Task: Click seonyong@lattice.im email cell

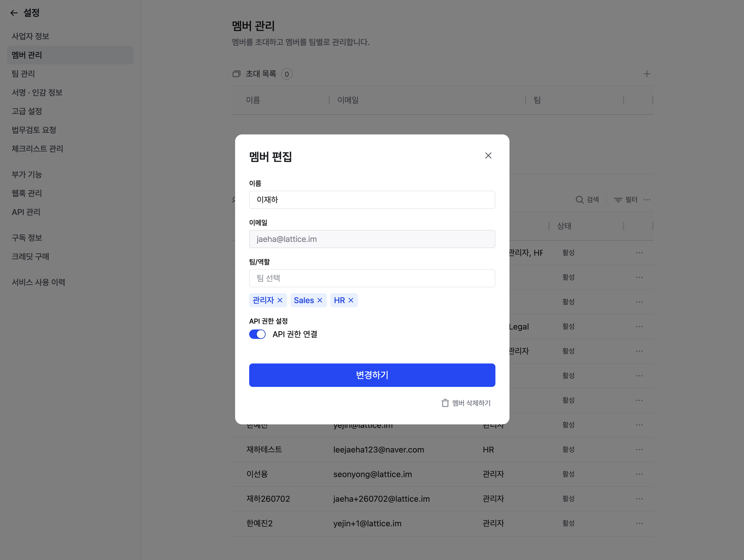Action: [x=372, y=474]
